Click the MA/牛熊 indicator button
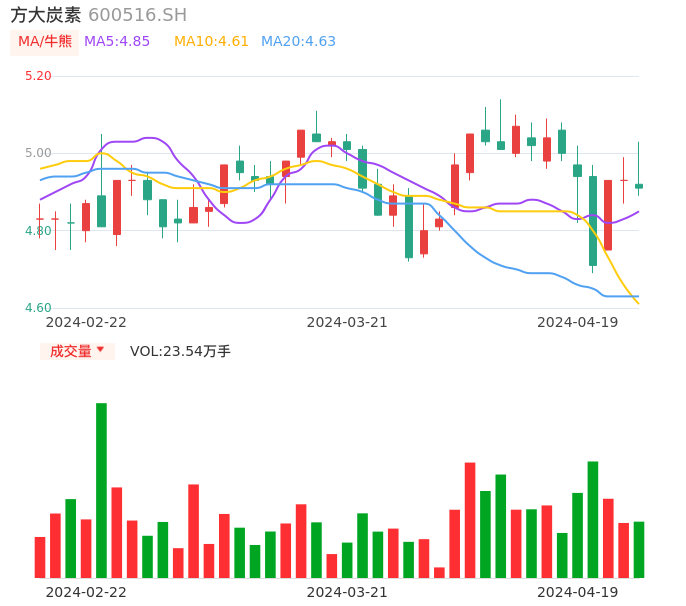Screen dimensions: 686x606 (x=43, y=42)
